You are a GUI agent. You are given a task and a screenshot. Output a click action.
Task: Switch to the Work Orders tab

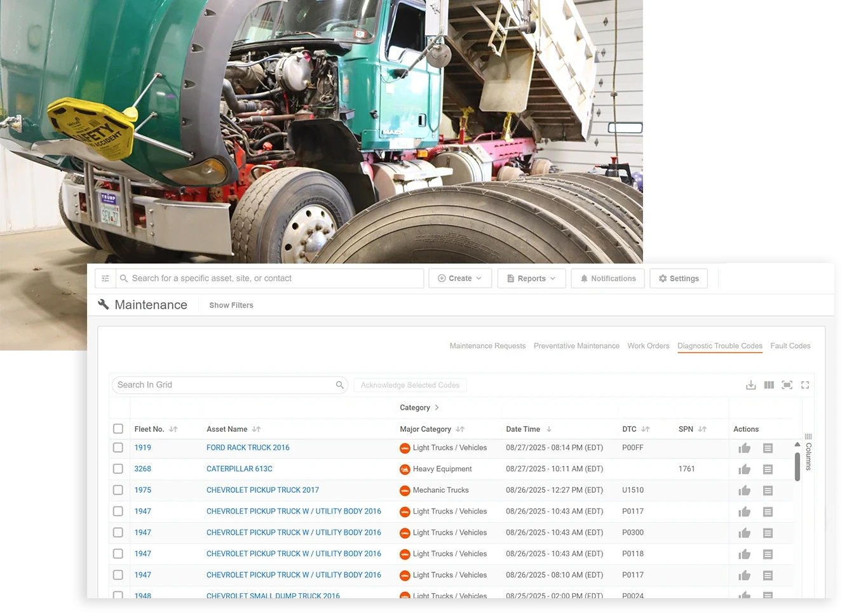[648, 345]
